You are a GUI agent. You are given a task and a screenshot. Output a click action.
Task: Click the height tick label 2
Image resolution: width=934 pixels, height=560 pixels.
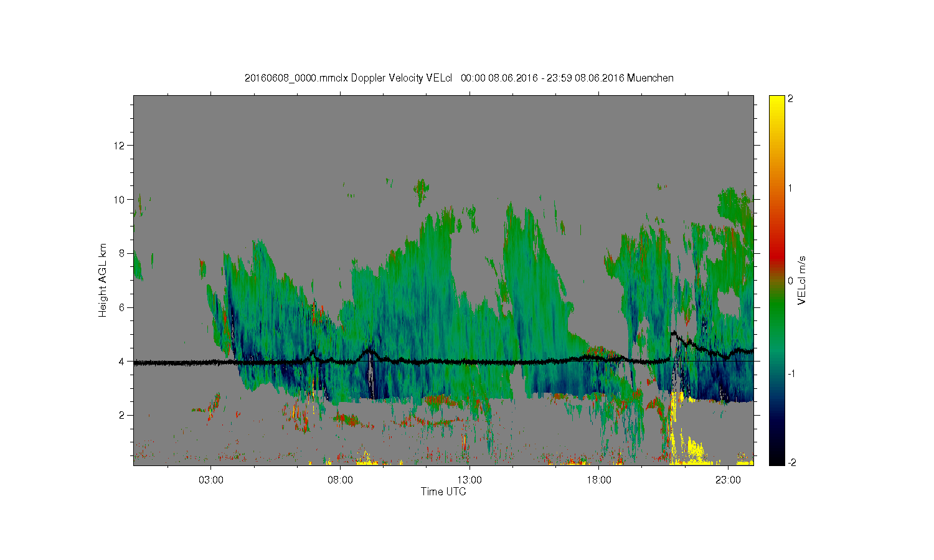click(x=121, y=415)
